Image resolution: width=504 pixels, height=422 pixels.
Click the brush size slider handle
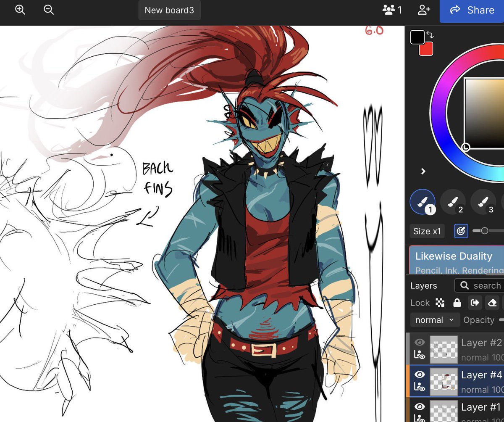pyautogui.click(x=485, y=231)
